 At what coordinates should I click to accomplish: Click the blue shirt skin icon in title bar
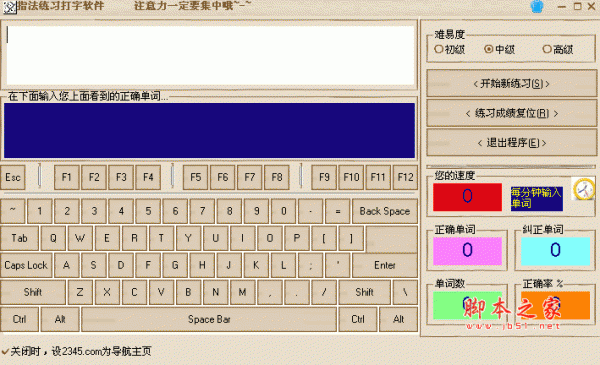(537, 7)
